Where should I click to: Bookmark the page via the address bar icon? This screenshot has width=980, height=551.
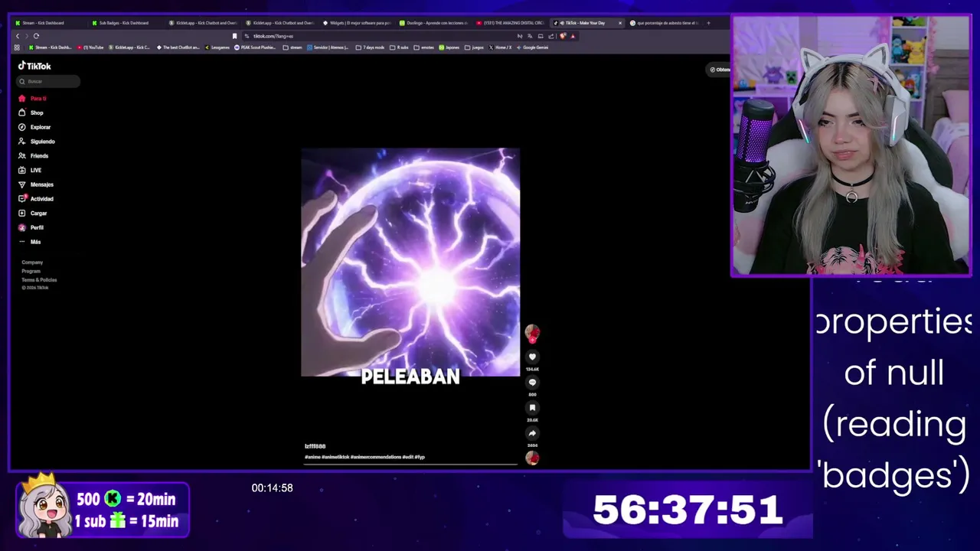(x=234, y=36)
